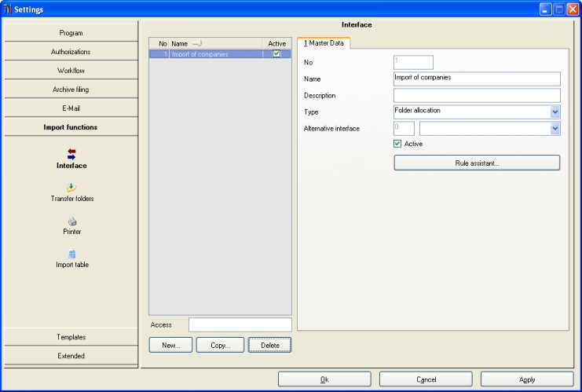Click the Access input field
The width and height of the screenshot is (582, 392).
[x=240, y=324]
